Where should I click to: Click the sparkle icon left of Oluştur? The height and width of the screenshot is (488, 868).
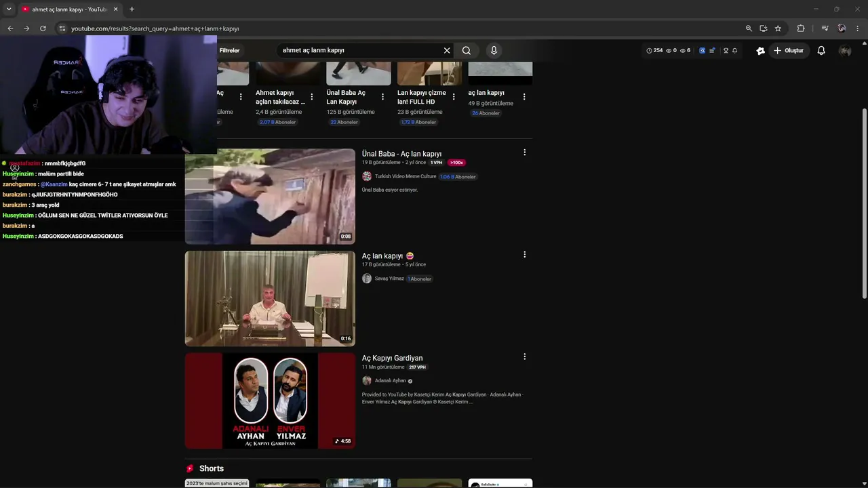(x=760, y=50)
